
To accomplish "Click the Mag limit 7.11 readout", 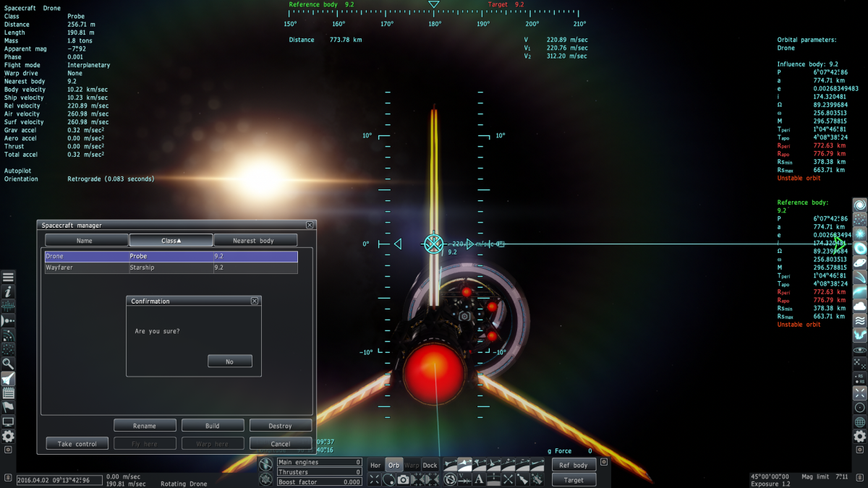I will (825, 476).
